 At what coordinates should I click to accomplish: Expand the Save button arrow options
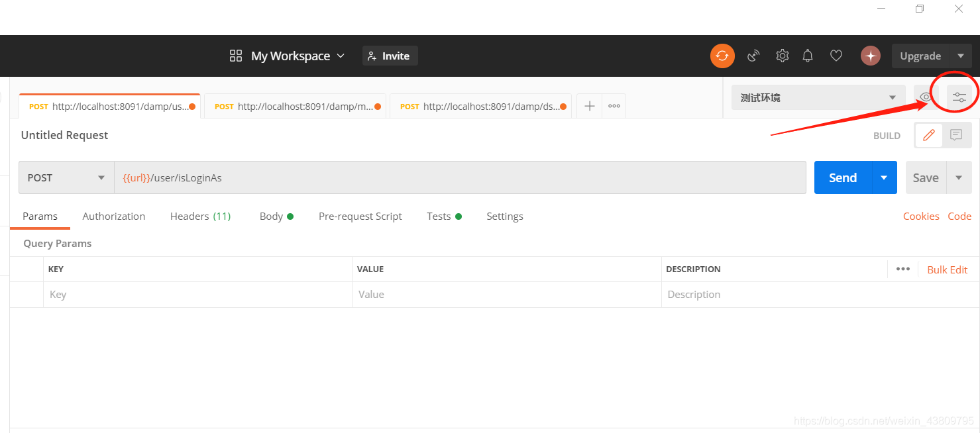click(x=959, y=177)
